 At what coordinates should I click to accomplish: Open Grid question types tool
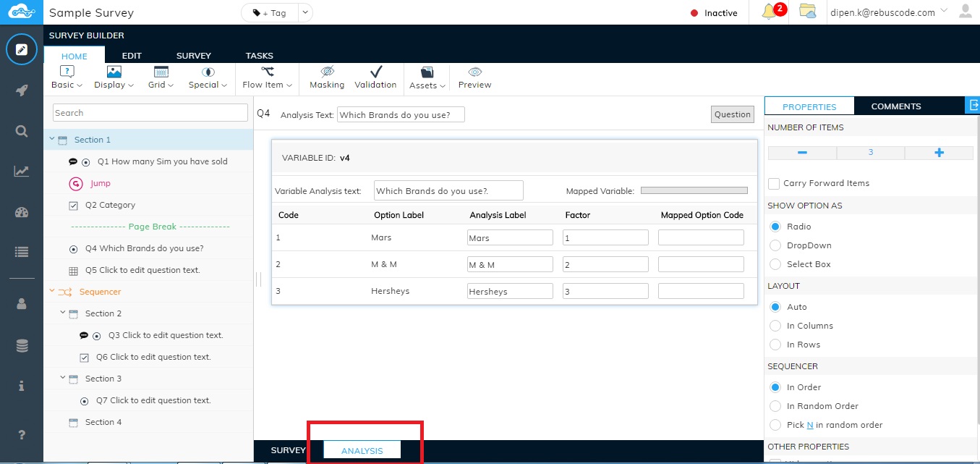[161, 77]
